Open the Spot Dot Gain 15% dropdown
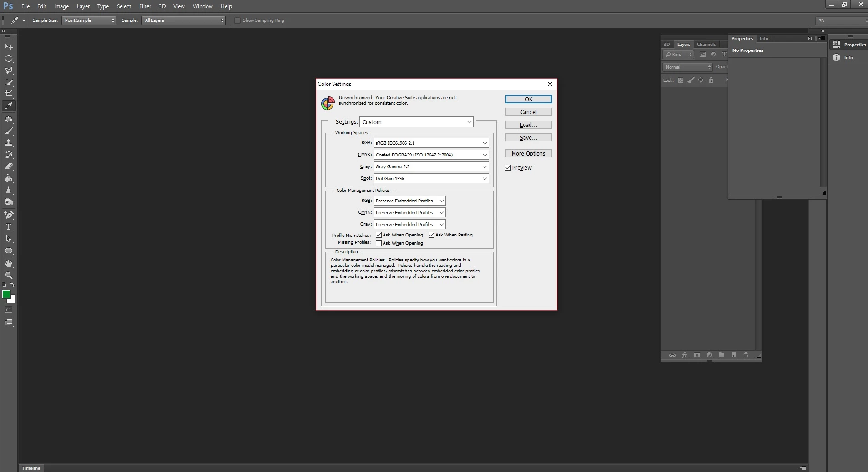868x472 pixels. pyautogui.click(x=431, y=178)
